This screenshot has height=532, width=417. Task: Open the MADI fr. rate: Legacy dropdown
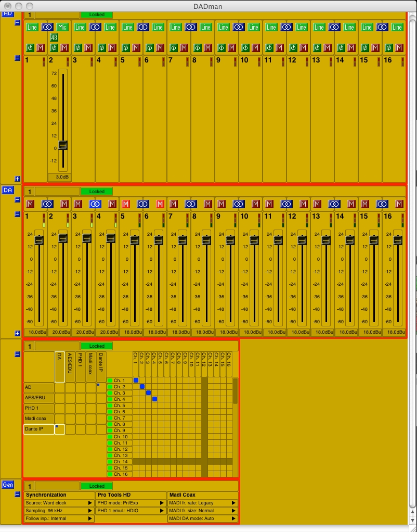pos(202,503)
